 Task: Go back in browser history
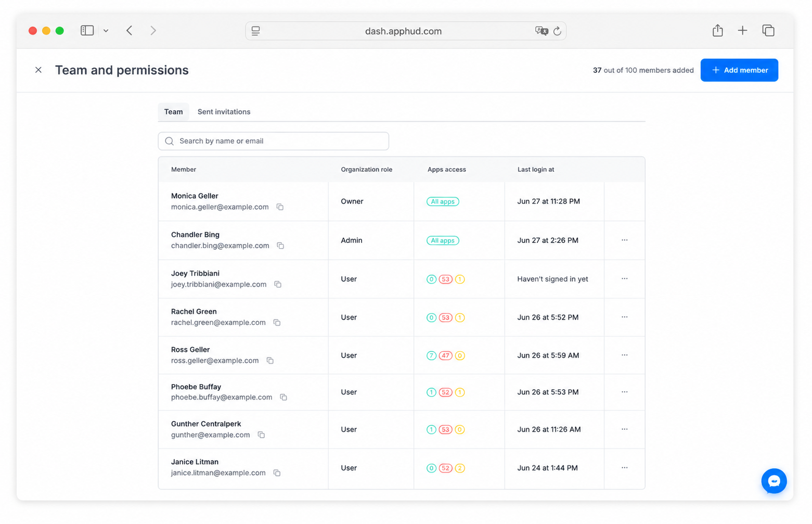click(130, 31)
